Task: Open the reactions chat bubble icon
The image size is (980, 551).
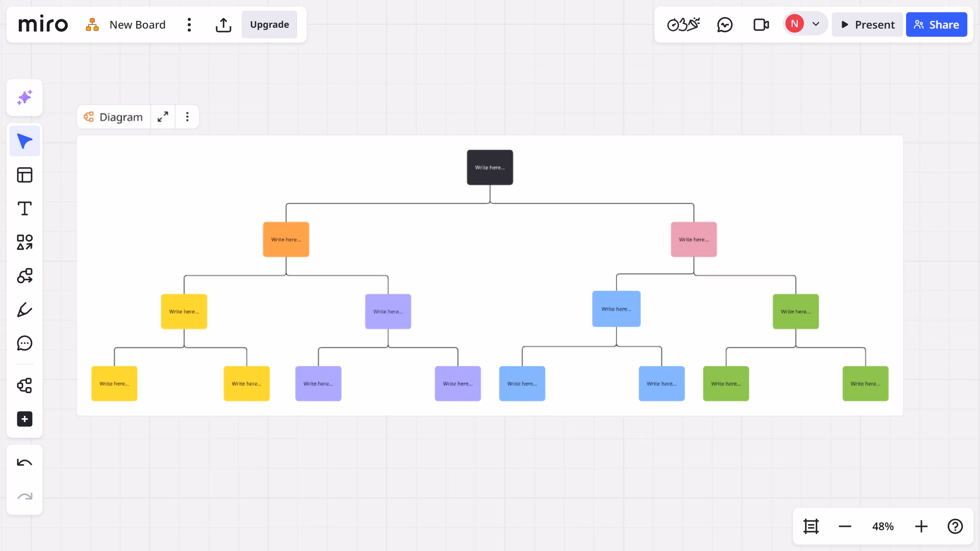Action: coord(725,25)
